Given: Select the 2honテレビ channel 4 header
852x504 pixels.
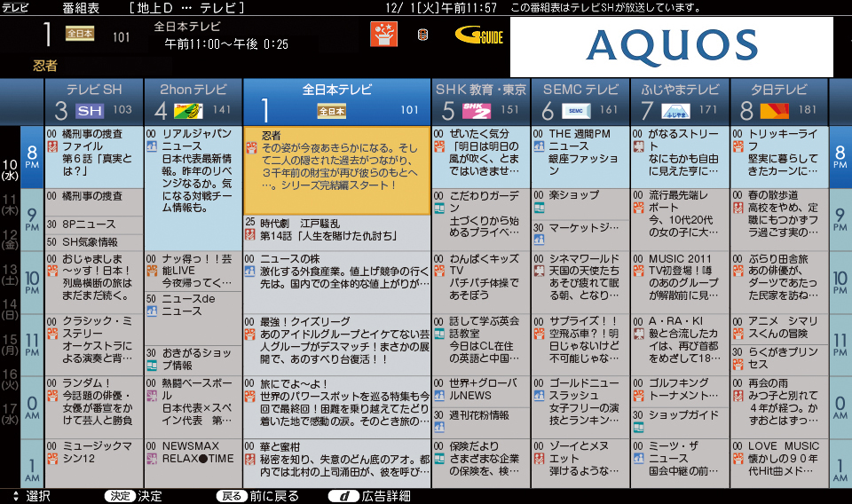Looking at the screenshot, I should click(193, 102).
